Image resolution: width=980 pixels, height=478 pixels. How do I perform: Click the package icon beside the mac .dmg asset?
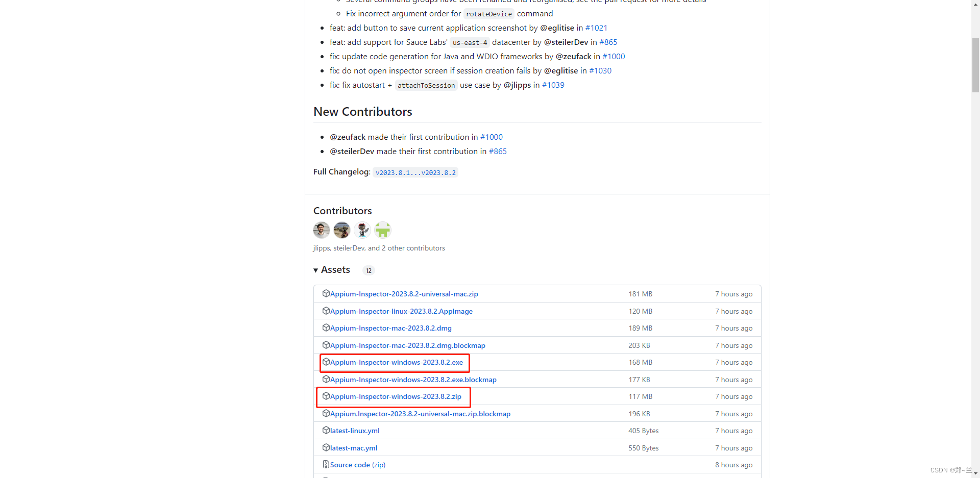326,328
